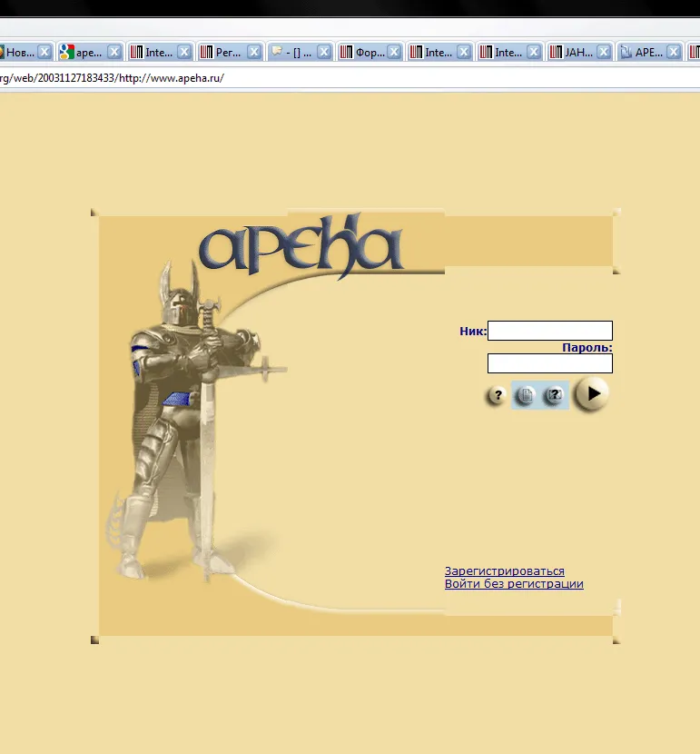
Task: Click the forgotten password envelope icon
Action: pos(554,396)
